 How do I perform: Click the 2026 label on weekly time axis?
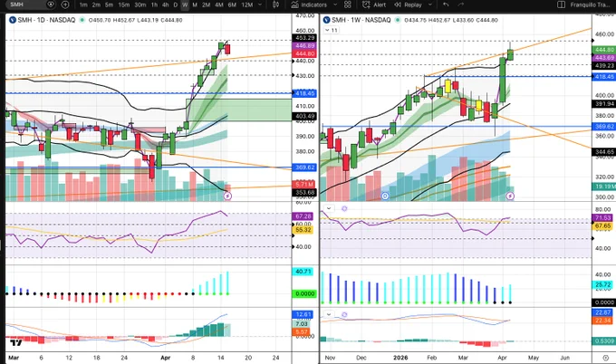click(400, 358)
